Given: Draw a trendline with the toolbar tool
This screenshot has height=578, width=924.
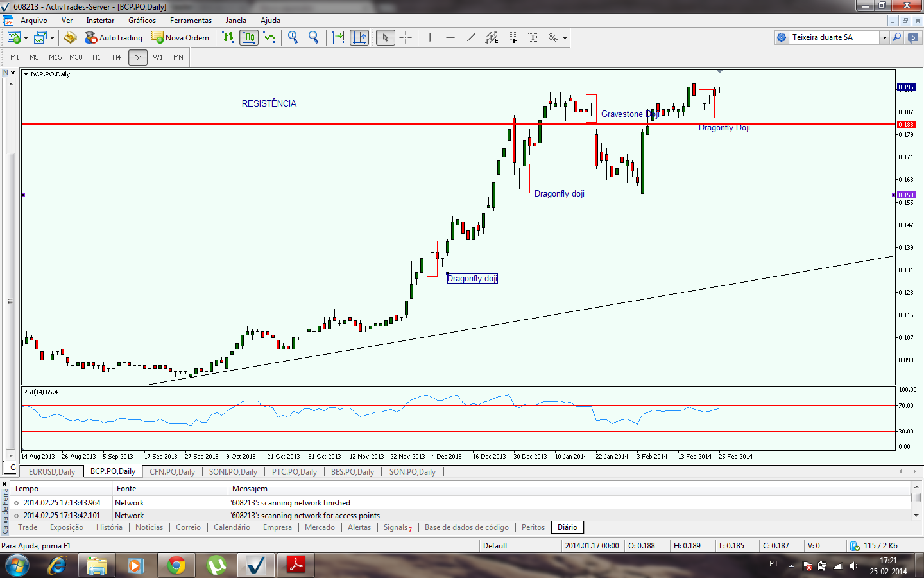Looking at the screenshot, I should (471, 38).
